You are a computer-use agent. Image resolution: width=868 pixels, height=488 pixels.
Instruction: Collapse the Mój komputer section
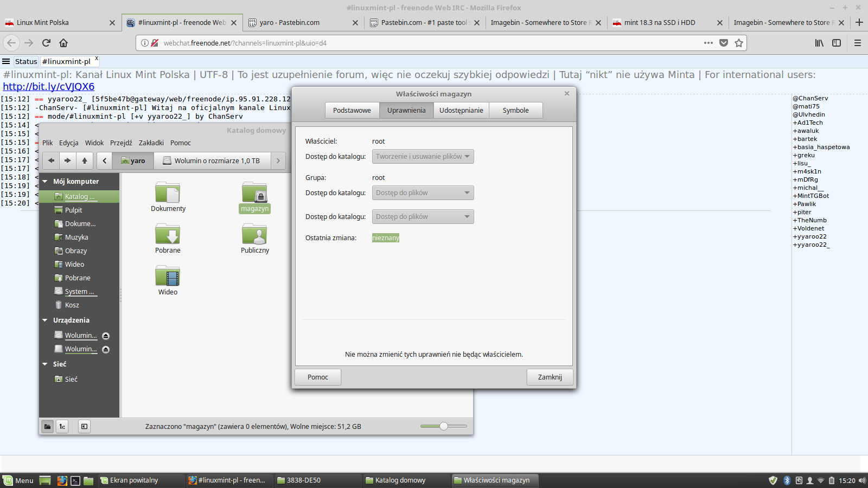tap(45, 182)
